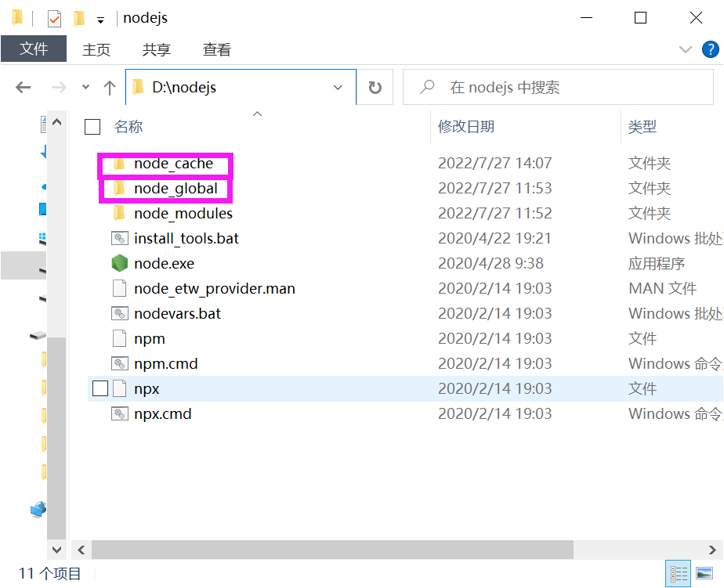Click the node_etw_provider.man file name
This screenshot has height=588, width=724.
[215, 288]
